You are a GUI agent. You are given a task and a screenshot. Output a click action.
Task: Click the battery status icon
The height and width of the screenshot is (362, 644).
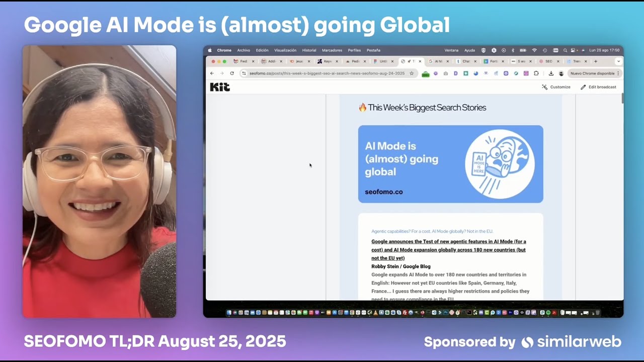point(523,50)
